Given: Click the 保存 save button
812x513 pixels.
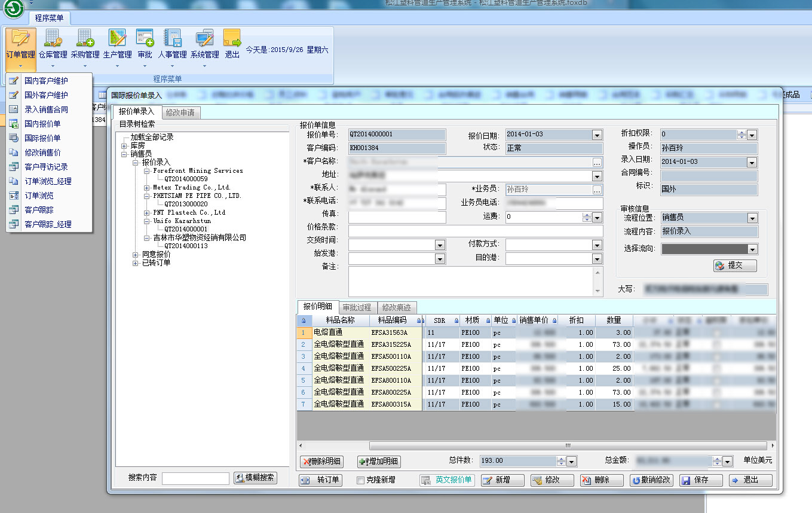Looking at the screenshot, I should click(x=701, y=480).
